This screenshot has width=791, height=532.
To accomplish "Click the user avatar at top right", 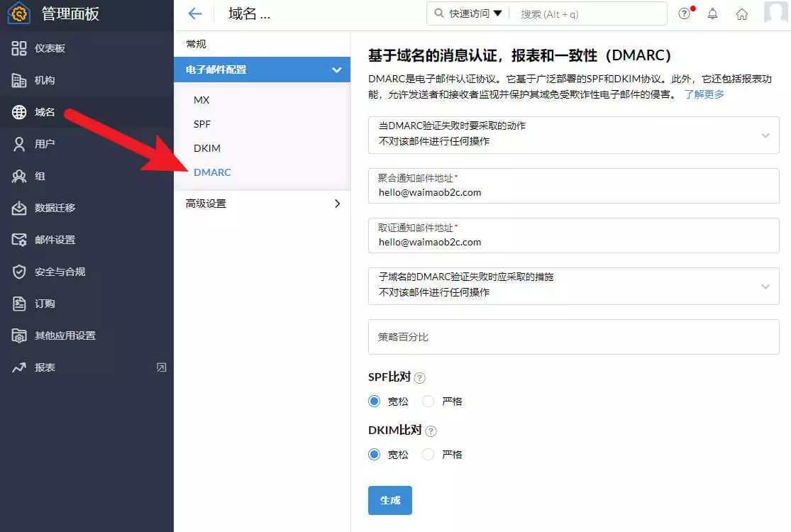I will [775, 13].
